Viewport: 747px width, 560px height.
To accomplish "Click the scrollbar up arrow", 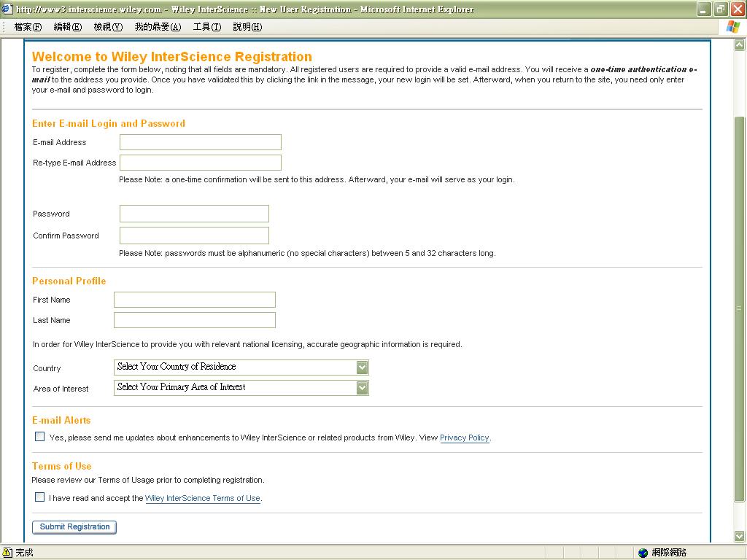I will point(739,44).
